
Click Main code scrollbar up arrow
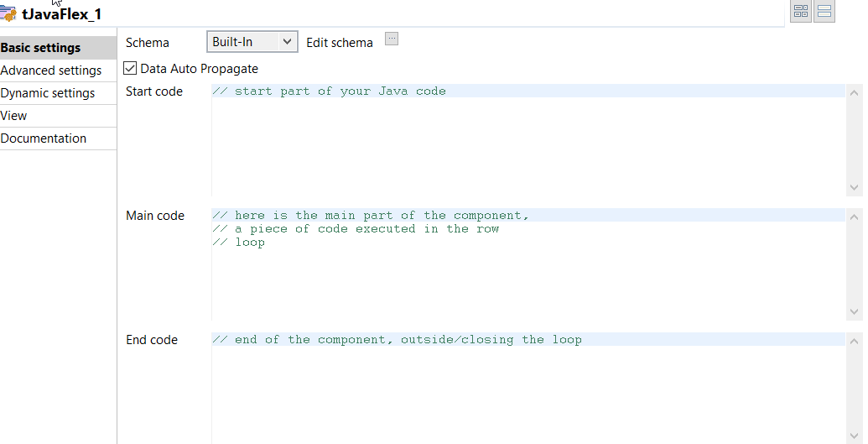[x=854, y=217]
